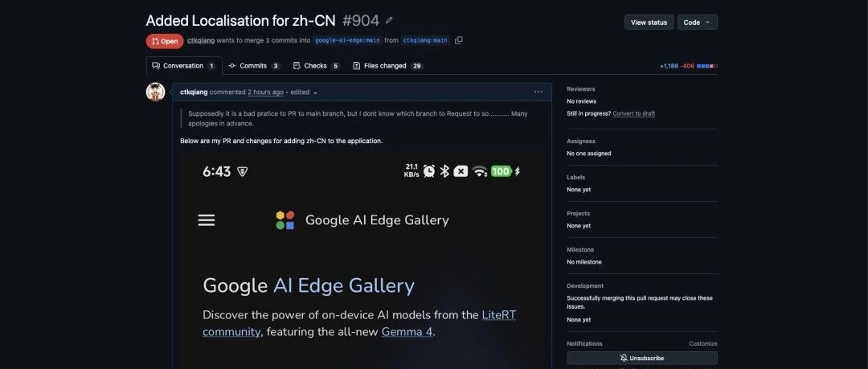Click hamburger menu icon in embedded screenshot
This screenshot has width=868, height=369.
coord(206,220)
